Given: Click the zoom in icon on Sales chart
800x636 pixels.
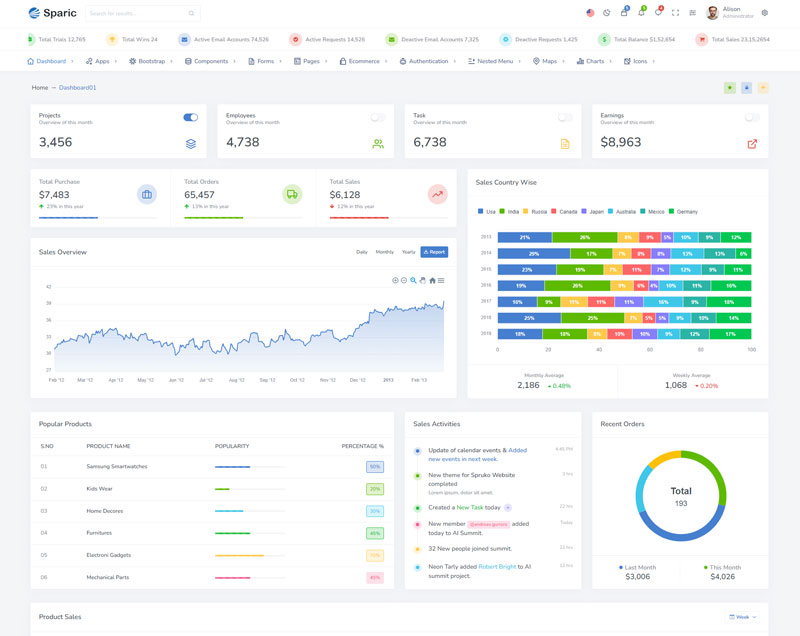Looking at the screenshot, I should click(x=395, y=280).
